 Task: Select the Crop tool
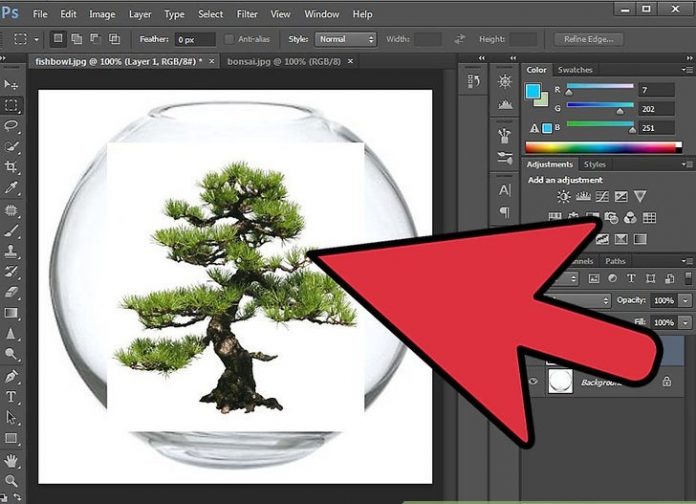[12, 167]
